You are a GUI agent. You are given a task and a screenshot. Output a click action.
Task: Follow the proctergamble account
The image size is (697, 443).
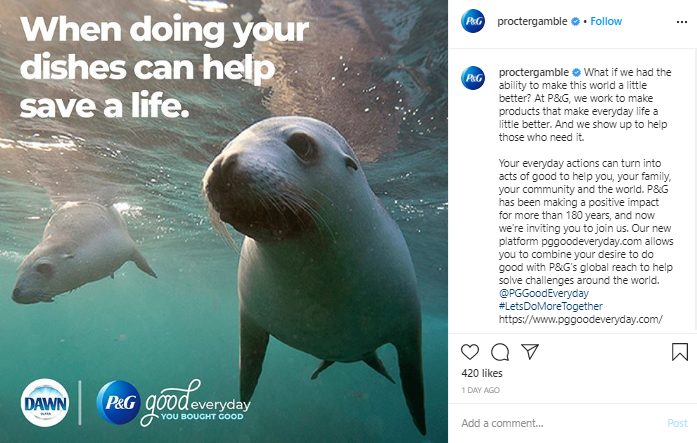606,21
